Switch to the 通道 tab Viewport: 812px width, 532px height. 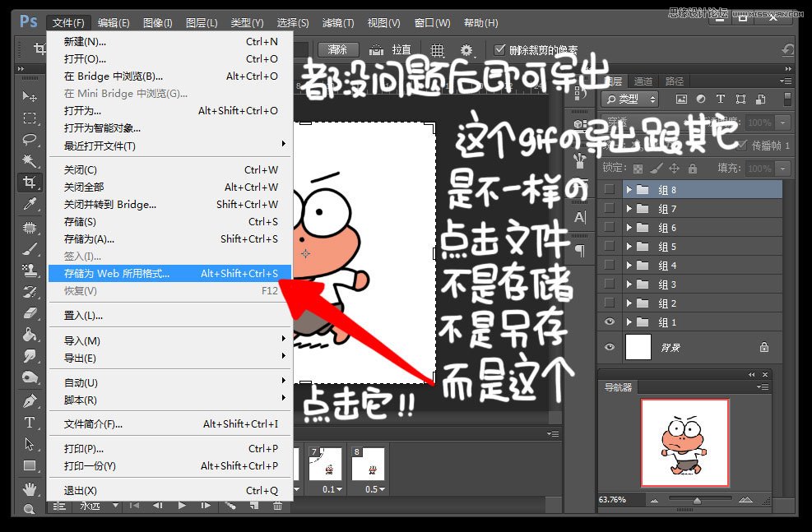[x=643, y=81]
